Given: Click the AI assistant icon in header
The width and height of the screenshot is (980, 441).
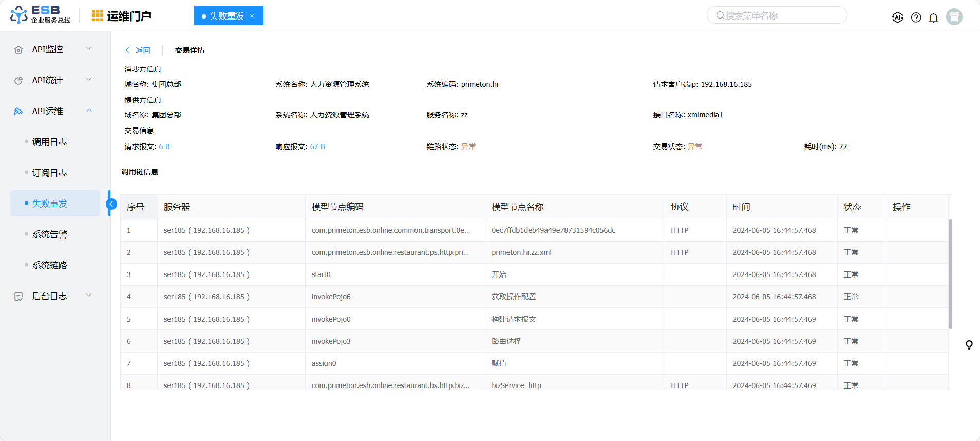Looking at the screenshot, I should (897, 17).
